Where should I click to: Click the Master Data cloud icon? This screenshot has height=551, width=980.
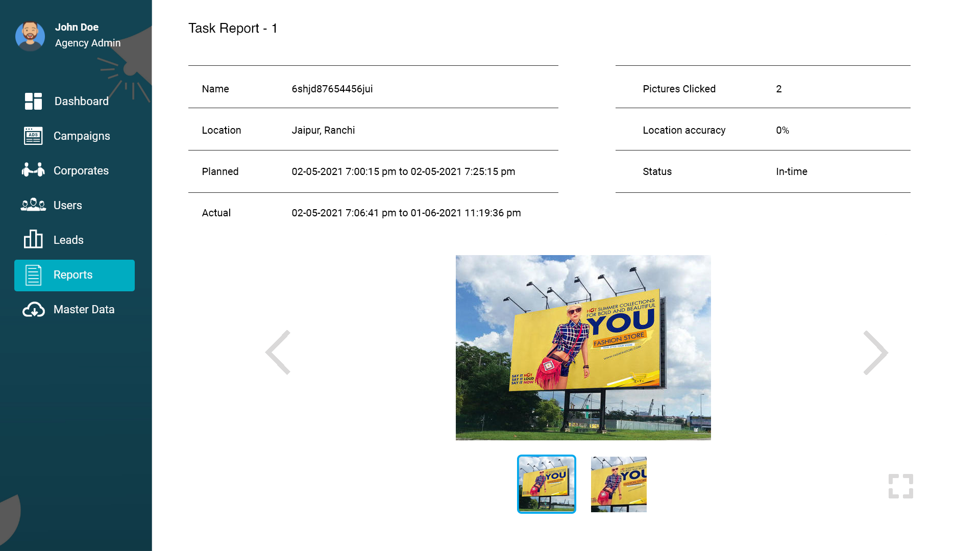(x=33, y=309)
